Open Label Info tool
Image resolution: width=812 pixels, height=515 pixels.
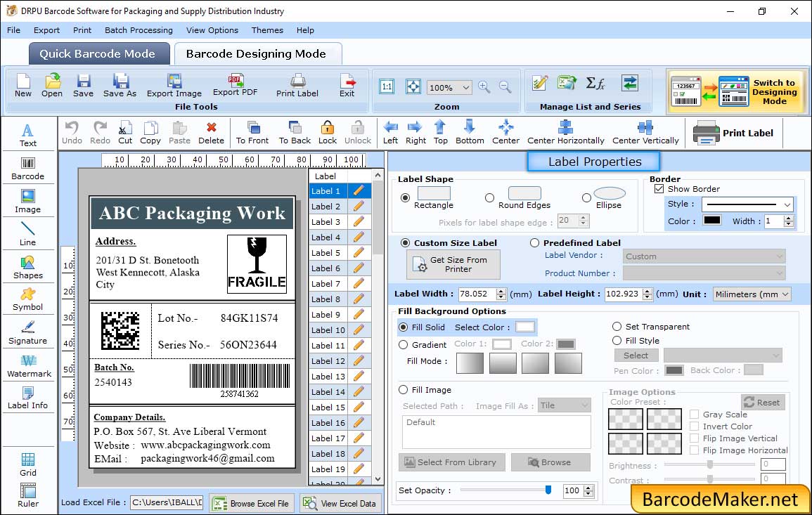click(28, 398)
